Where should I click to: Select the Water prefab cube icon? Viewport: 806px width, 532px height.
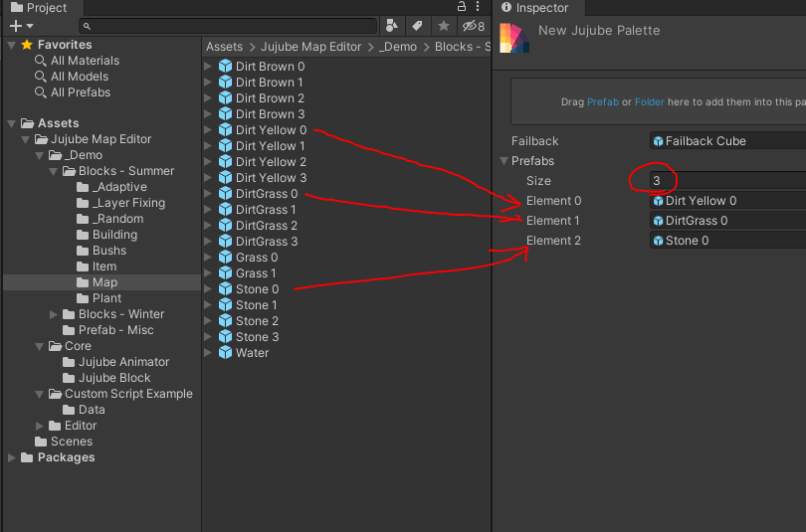coord(225,353)
